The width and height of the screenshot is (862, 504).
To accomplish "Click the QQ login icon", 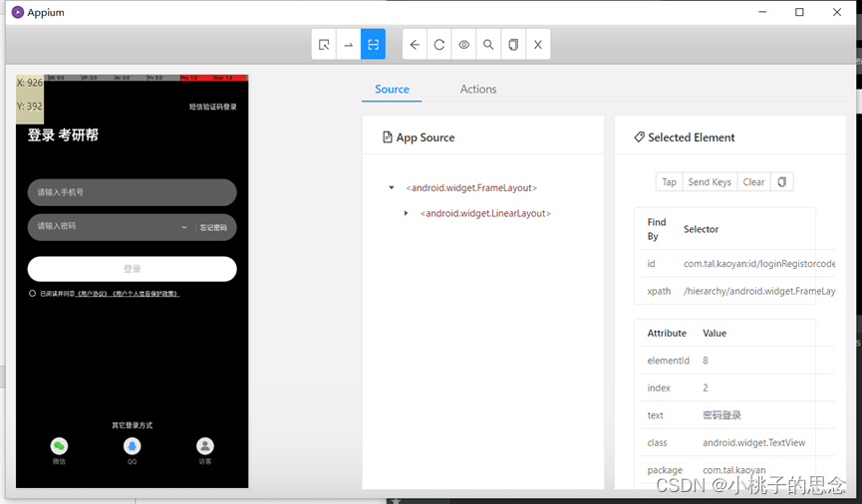I will pos(132,446).
